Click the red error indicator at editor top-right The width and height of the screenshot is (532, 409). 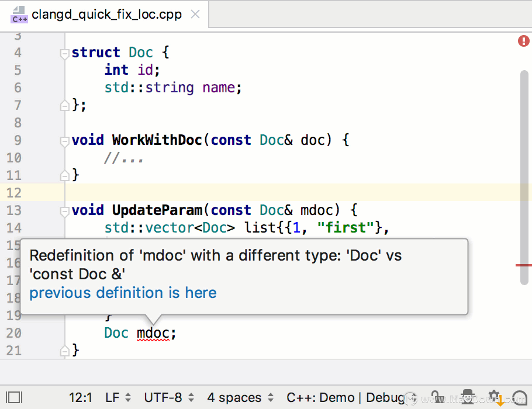point(523,41)
